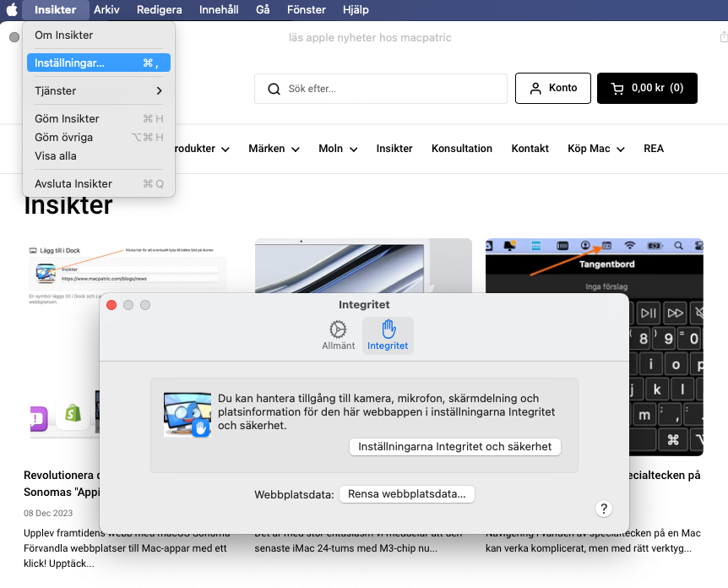Choose Göm övriga menu entry
This screenshot has height=588, width=728.
point(99,137)
